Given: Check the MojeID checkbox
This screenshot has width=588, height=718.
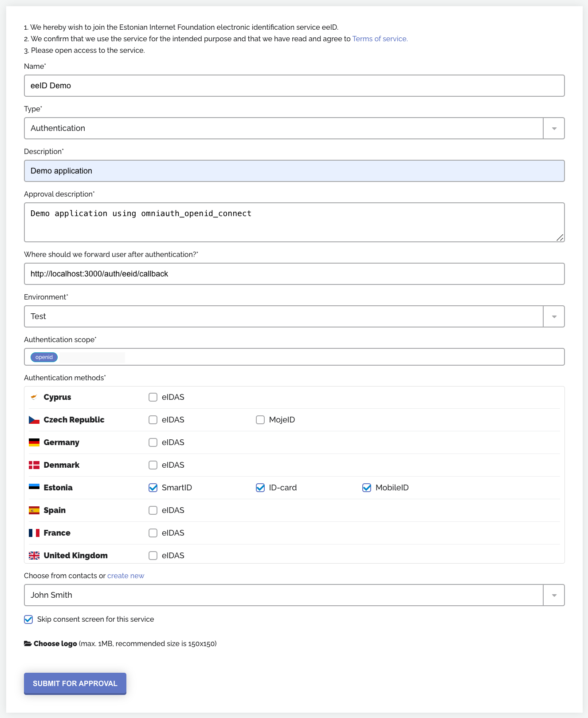Looking at the screenshot, I should [260, 420].
